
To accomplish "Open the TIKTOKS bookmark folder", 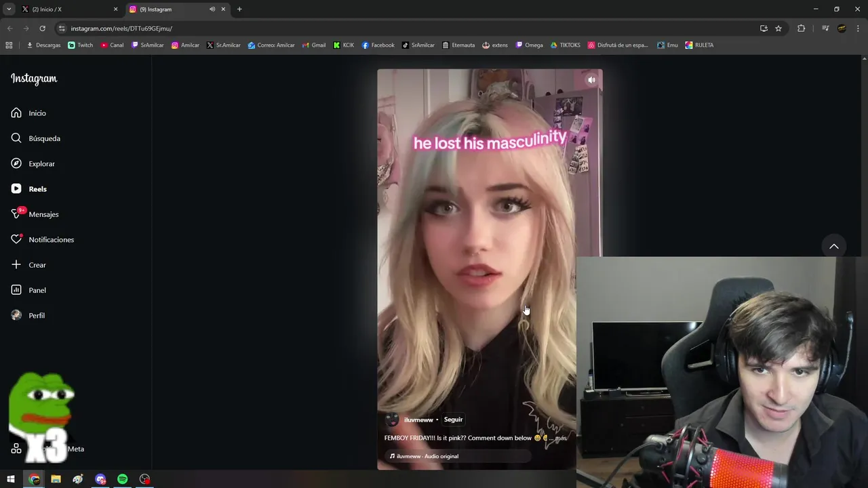I will coord(566,45).
